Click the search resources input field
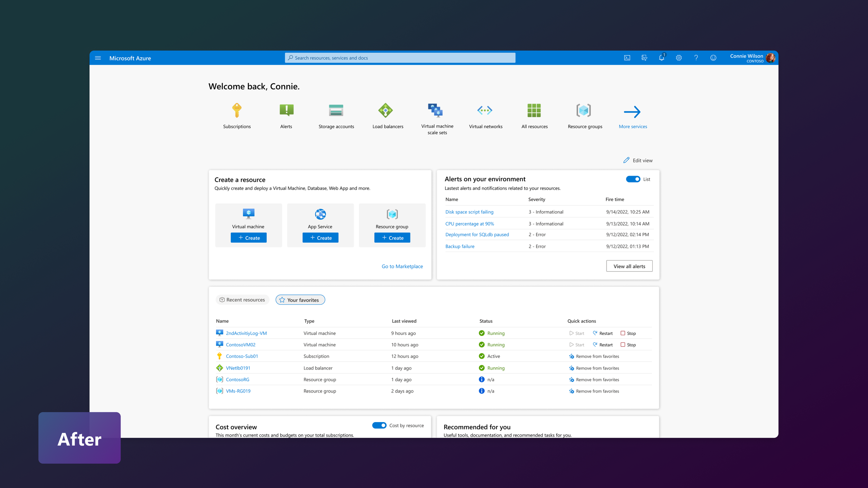 [x=400, y=58]
